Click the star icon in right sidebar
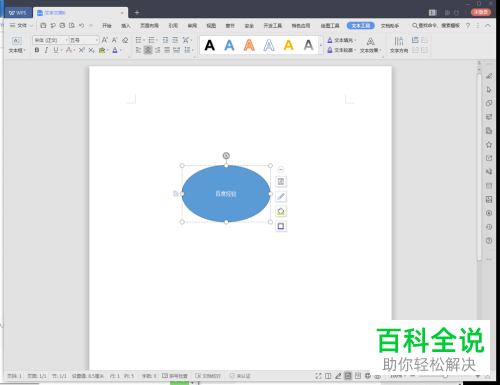Image resolution: width=500 pixels, height=385 pixels. tap(489, 144)
